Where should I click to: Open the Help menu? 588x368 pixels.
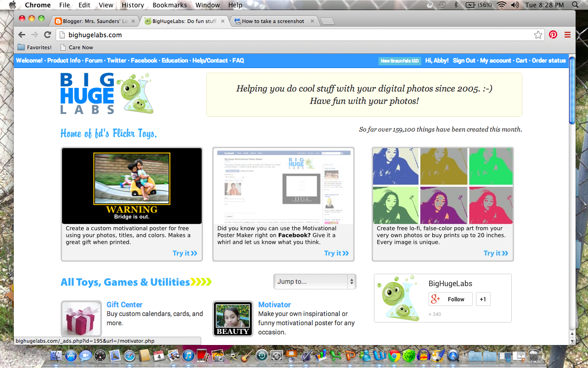(x=235, y=5)
